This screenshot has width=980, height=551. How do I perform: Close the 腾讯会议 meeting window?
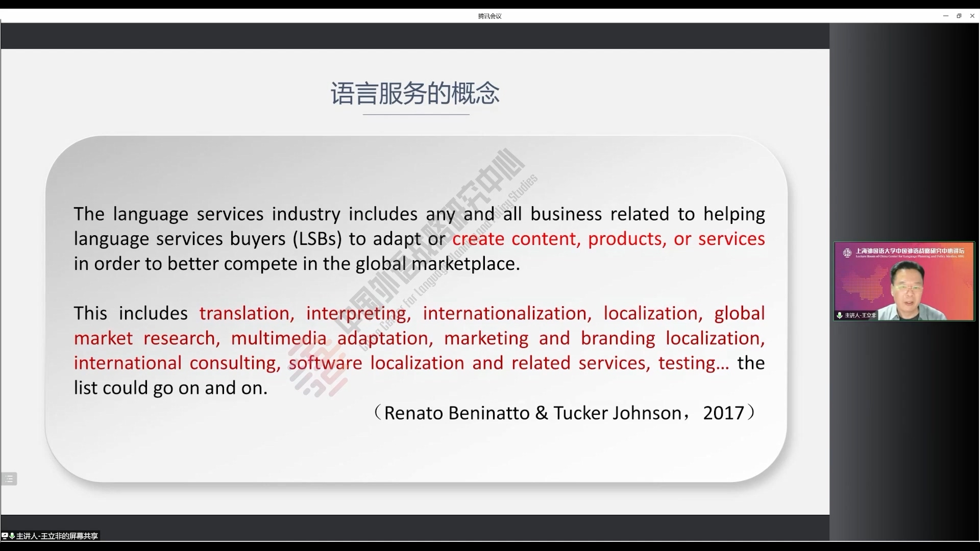click(x=972, y=16)
